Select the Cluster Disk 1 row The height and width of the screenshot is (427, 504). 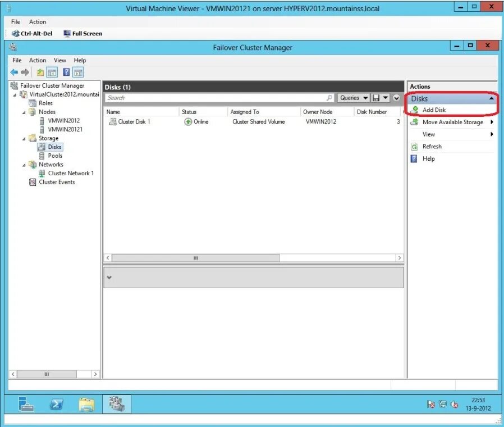coord(254,121)
